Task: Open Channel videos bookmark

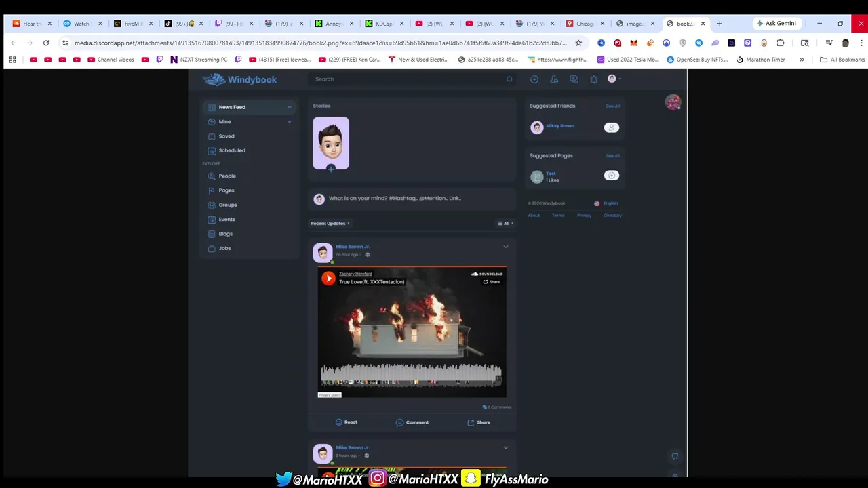Action: (x=111, y=60)
